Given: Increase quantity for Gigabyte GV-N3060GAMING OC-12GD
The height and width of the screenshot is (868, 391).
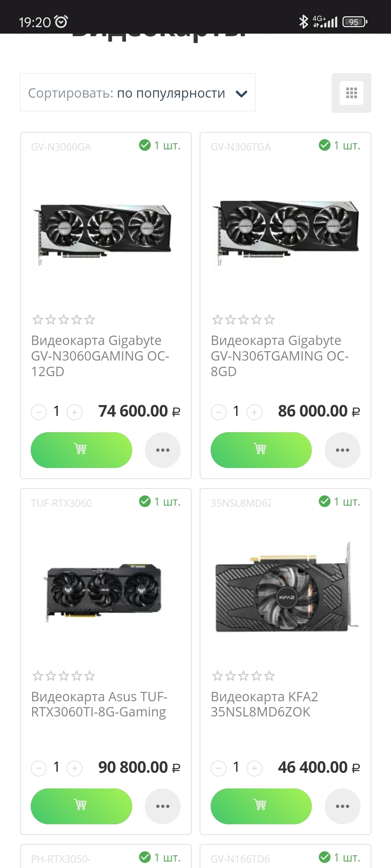Looking at the screenshot, I should [75, 412].
